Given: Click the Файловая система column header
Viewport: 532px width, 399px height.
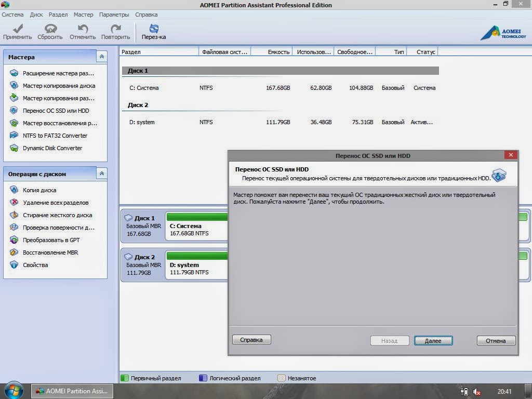Looking at the screenshot, I should (x=224, y=52).
